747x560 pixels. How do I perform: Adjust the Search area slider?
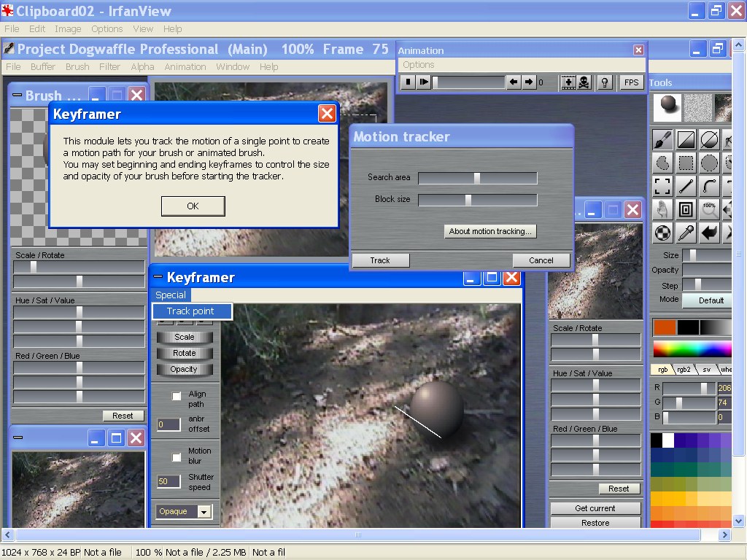(477, 178)
